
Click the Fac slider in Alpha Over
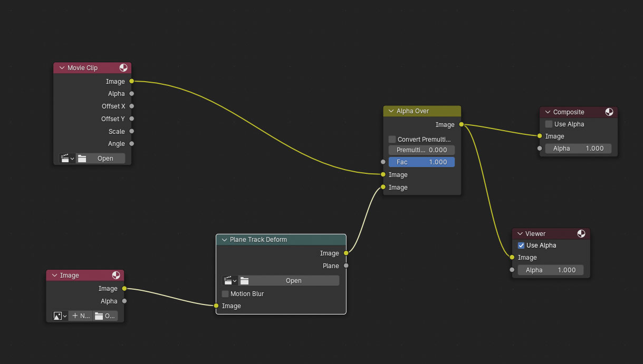click(x=421, y=162)
